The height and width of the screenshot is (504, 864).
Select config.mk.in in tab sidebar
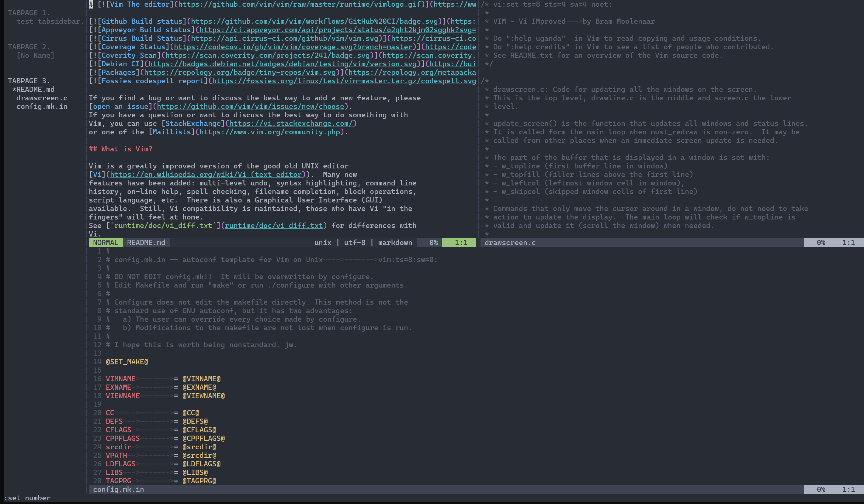[x=42, y=107]
